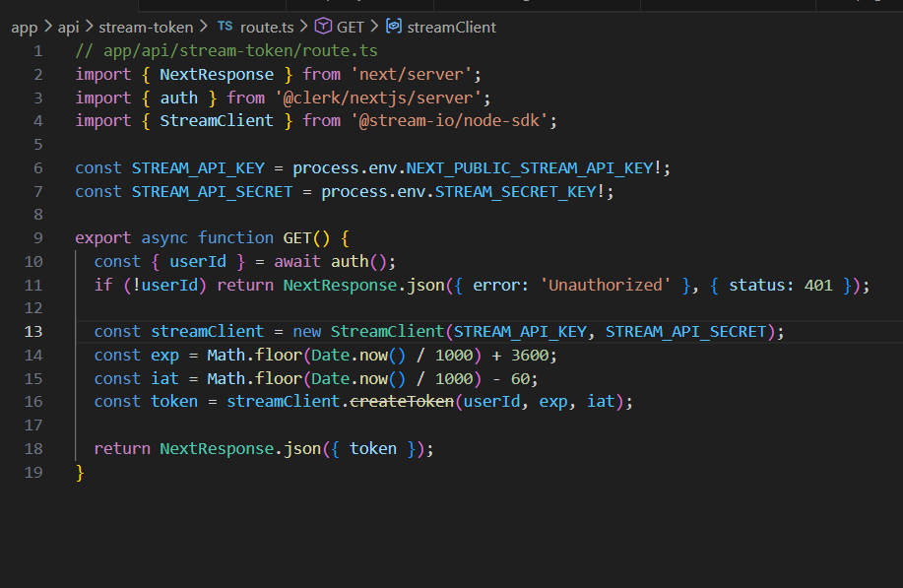
Task: Click the streamClient variable symbol icon
Action: 394,27
